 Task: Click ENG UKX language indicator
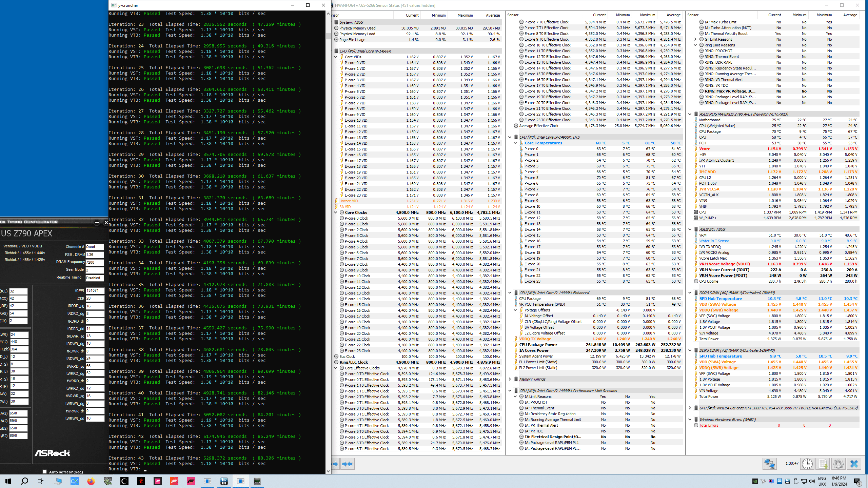click(x=822, y=481)
